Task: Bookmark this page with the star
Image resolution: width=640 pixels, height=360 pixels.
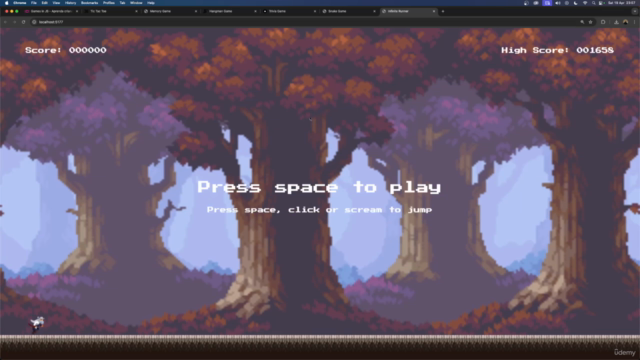Action: 590,22
